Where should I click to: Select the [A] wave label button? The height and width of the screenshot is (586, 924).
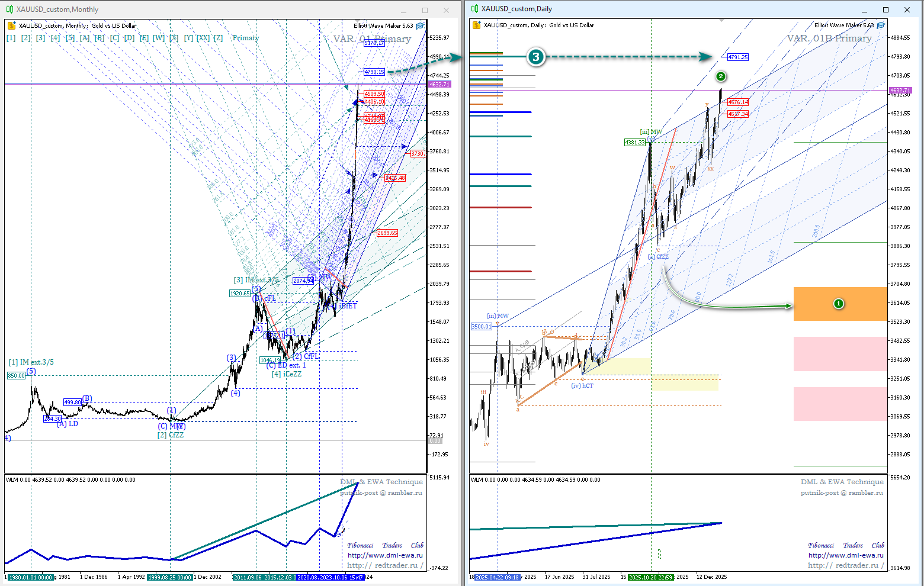pos(85,38)
